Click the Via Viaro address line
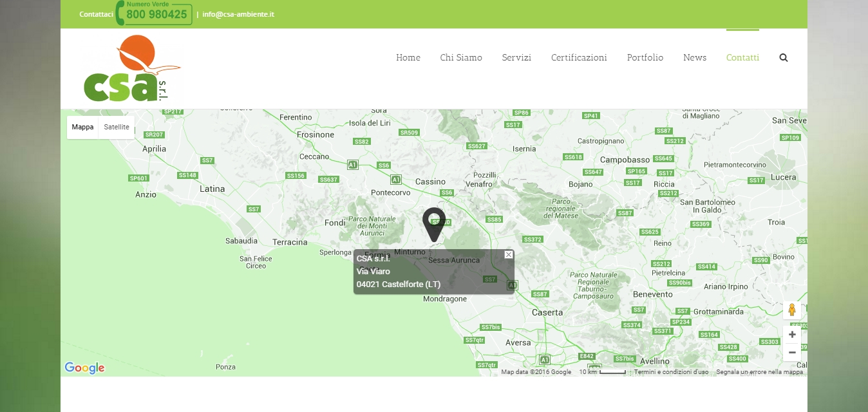 (373, 272)
